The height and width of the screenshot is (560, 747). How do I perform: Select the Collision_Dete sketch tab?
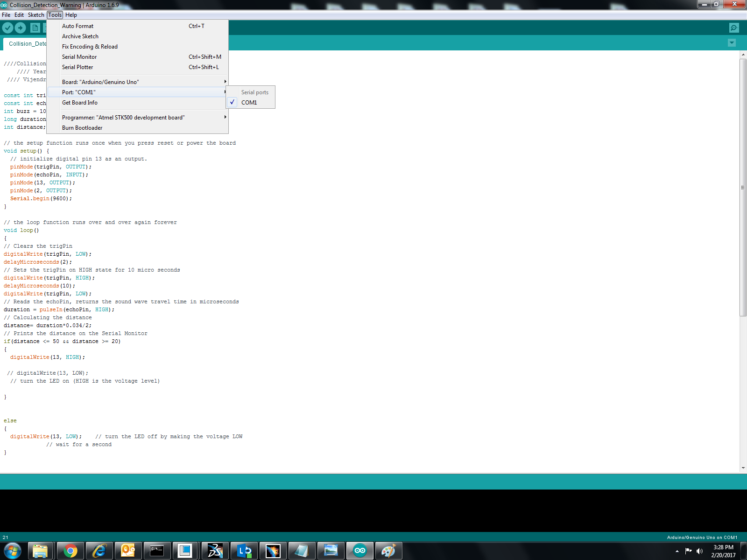pyautogui.click(x=27, y=43)
